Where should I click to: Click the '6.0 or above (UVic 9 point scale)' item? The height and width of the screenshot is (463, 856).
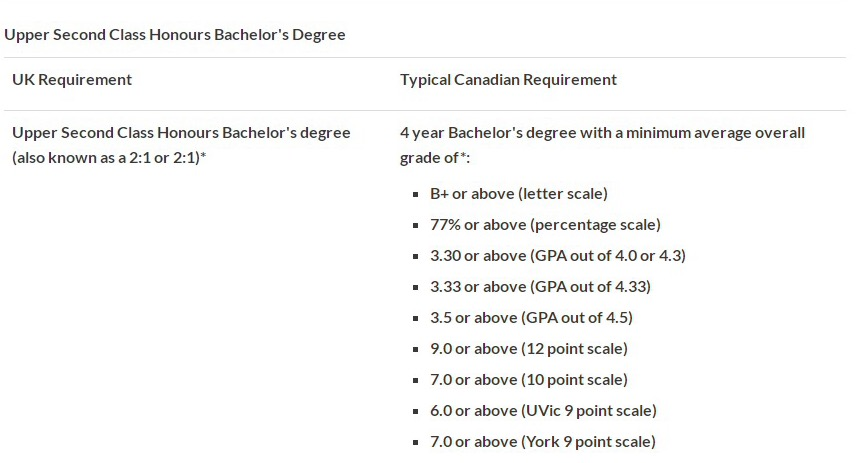tap(543, 411)
